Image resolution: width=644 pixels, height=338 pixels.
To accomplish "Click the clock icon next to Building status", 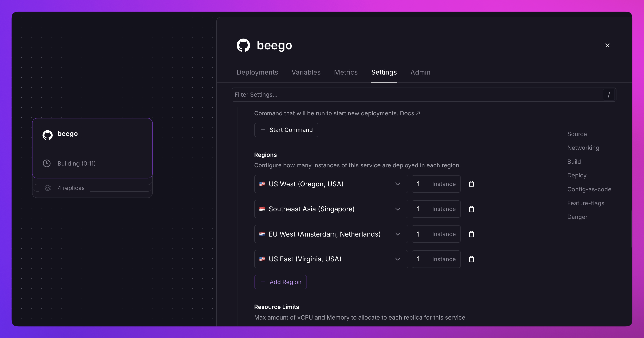I will click(x=47, y=163).
